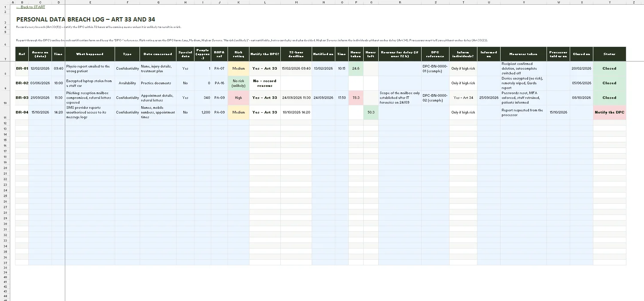
Task: Select the closed-on date 08/10/2026
Action: (x=581, y=98)
